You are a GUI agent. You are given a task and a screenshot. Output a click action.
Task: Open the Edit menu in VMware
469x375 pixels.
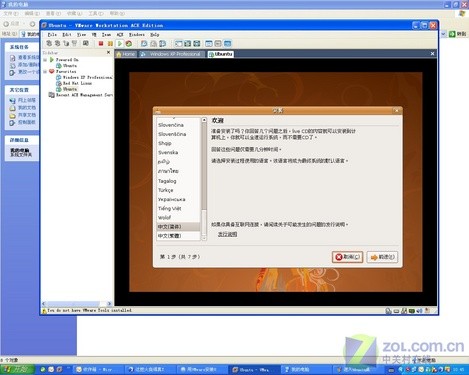click(67, 34)
